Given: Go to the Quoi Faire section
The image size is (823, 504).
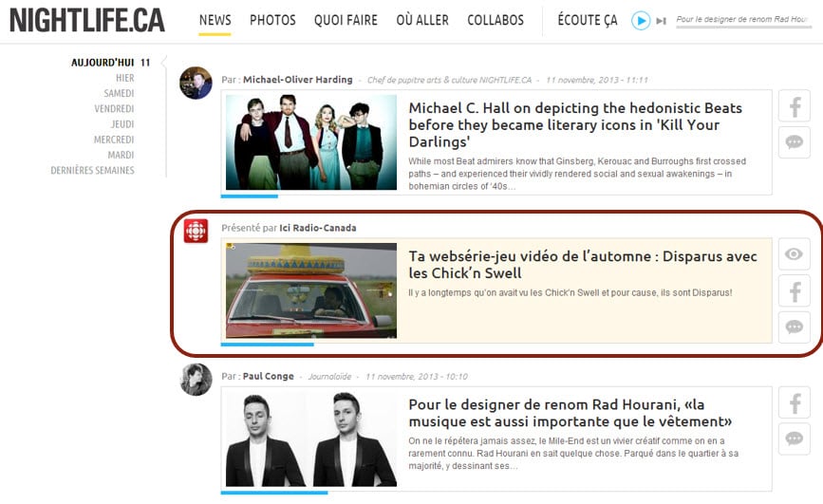Looking at the screenshot, I should pos(346,20).
